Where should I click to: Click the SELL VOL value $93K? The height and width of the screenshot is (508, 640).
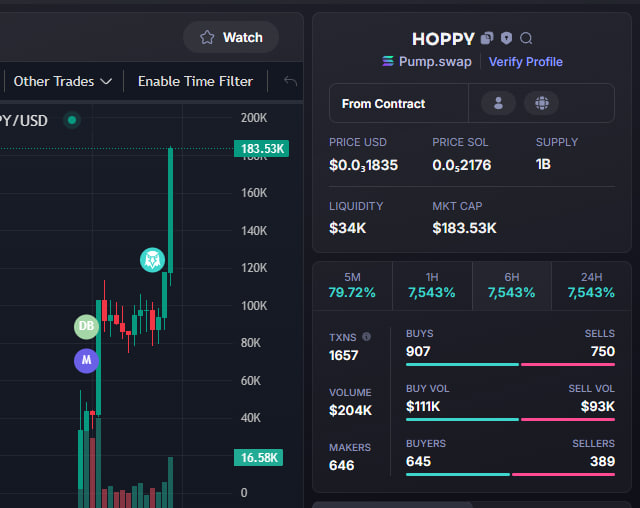pyautogui.click(x=598, y=406)
